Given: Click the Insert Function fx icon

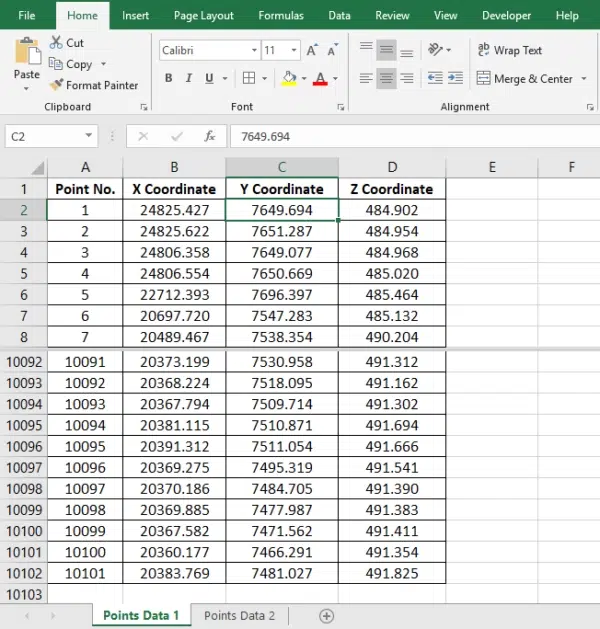Looking at the screenshot, I should [x=209, y=136].
